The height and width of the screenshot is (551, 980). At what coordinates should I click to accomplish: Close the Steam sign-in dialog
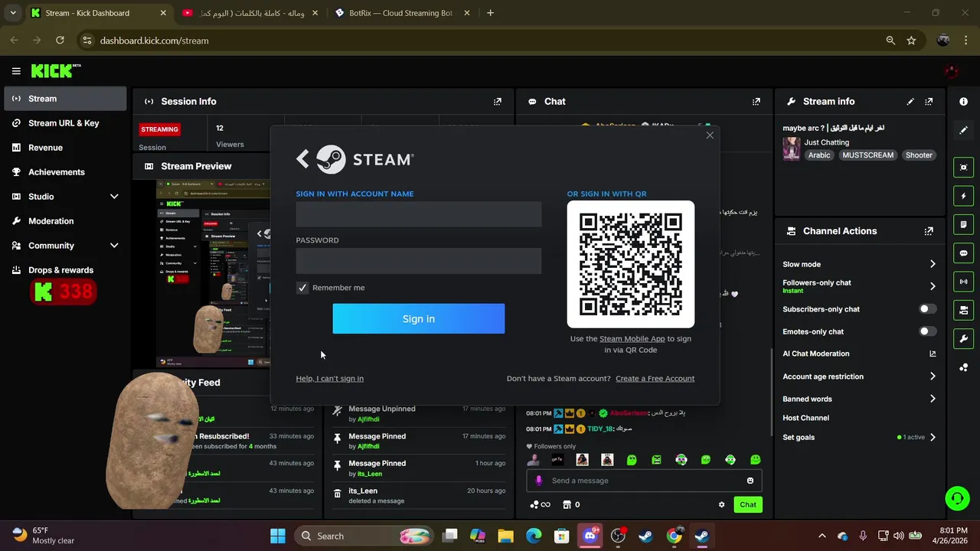(710, 135)
